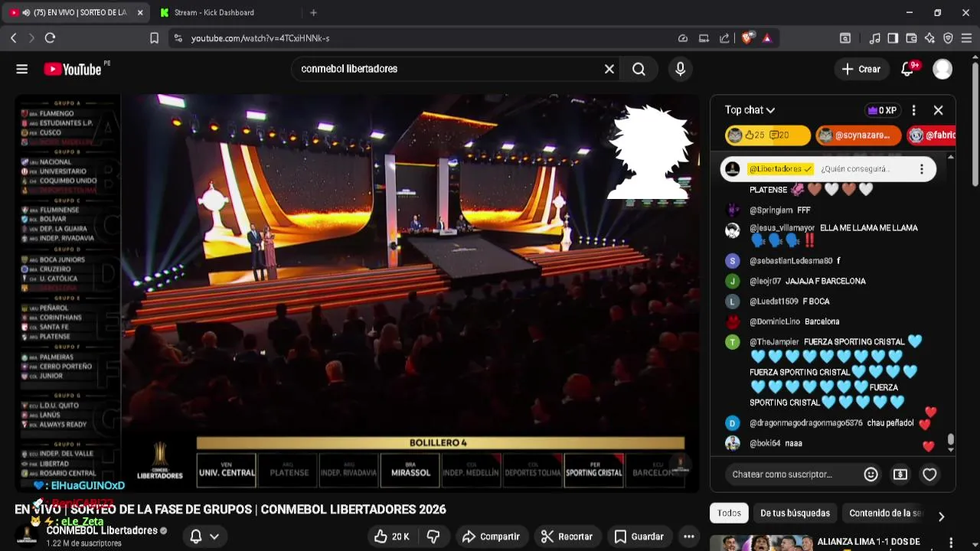The width and height of the screenshot is (980, 551).
Task: Save video with Guardar button
Action: click(x=639, y=536)
